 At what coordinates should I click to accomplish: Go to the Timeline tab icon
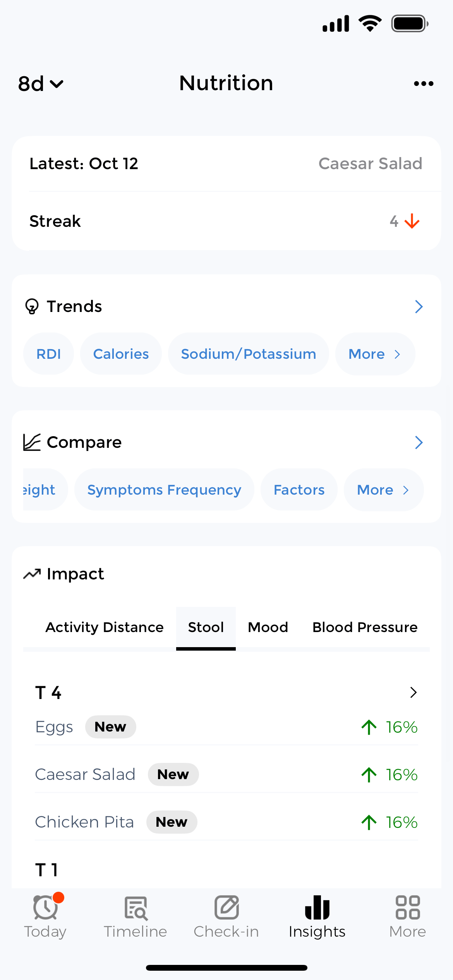pos(136,907)
